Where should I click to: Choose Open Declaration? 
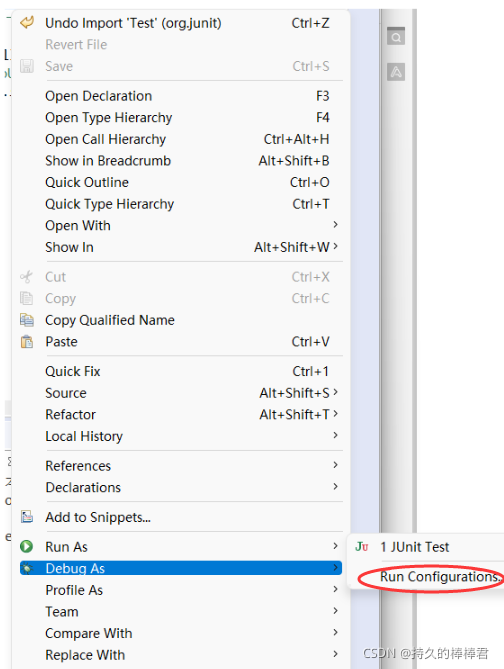(99, 96)
